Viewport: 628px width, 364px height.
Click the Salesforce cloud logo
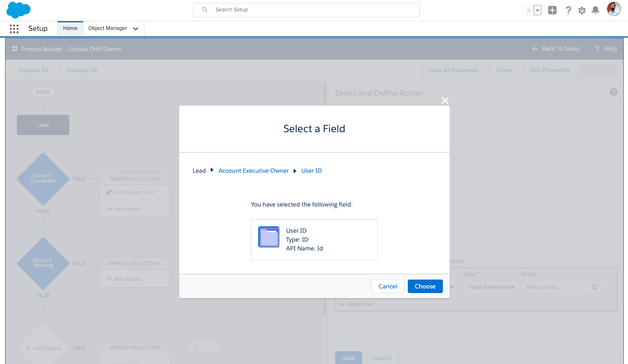tap(19, 10)
